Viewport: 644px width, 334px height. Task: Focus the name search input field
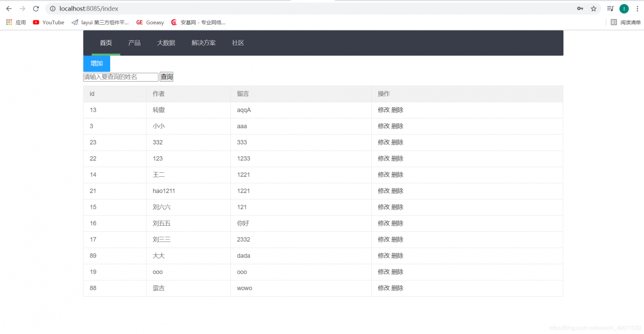(121, 77)
